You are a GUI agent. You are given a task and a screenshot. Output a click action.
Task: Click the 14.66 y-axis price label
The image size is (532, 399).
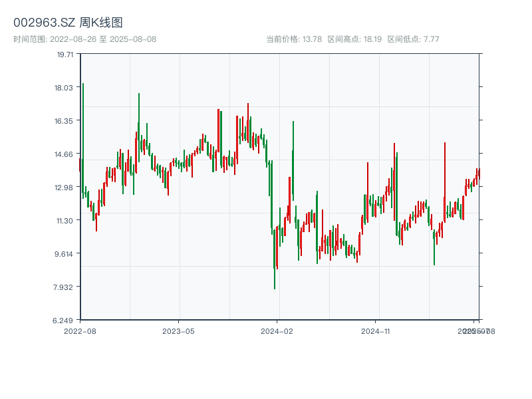click(x=66, y=154)
